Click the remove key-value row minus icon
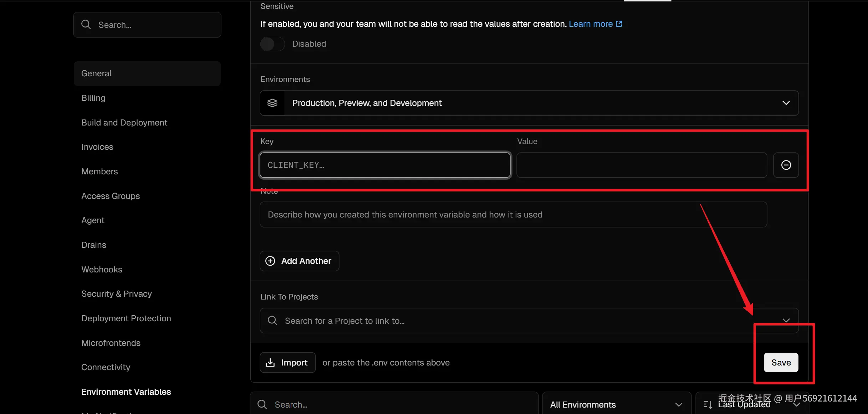 [786, 165]
